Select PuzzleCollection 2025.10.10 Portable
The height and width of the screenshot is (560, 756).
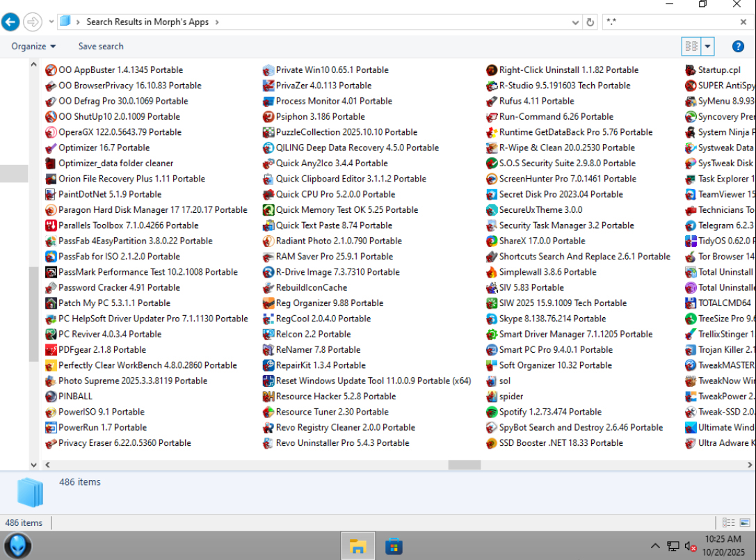point(340,132)
